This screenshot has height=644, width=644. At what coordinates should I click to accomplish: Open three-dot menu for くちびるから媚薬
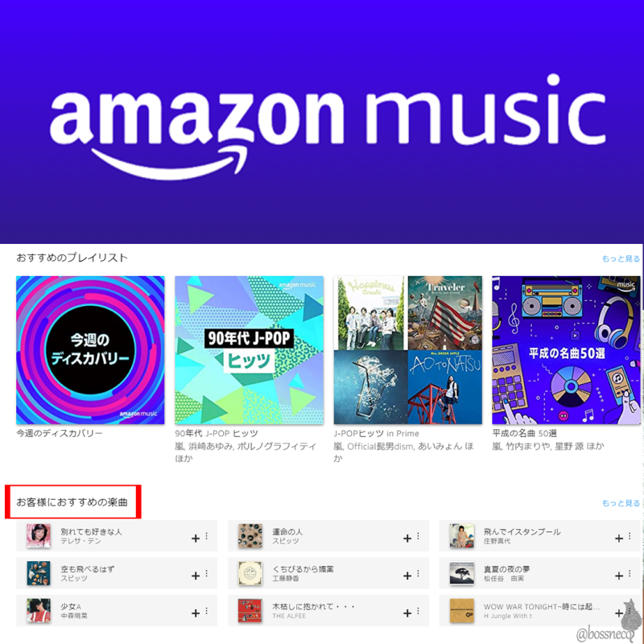click(x=418, y=573)
